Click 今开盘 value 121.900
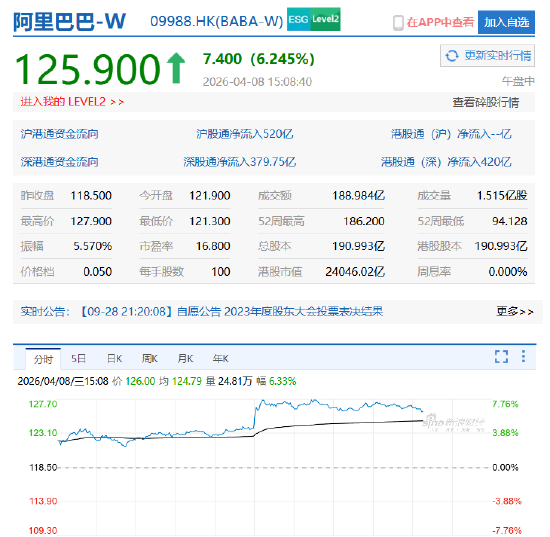Screen dimensions: 550x537 click(210, 195)
